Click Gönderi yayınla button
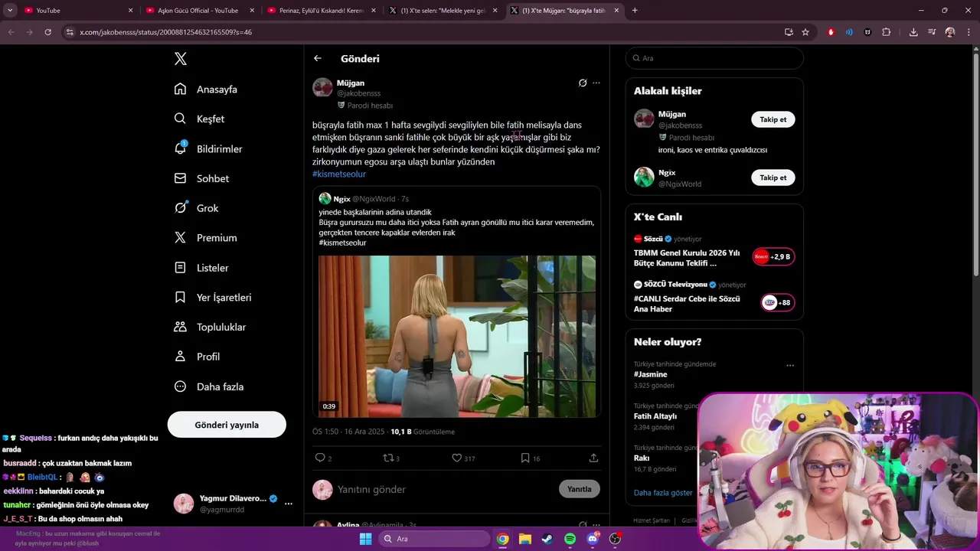Viewport: 980px width, 551px height. point(227,425)
